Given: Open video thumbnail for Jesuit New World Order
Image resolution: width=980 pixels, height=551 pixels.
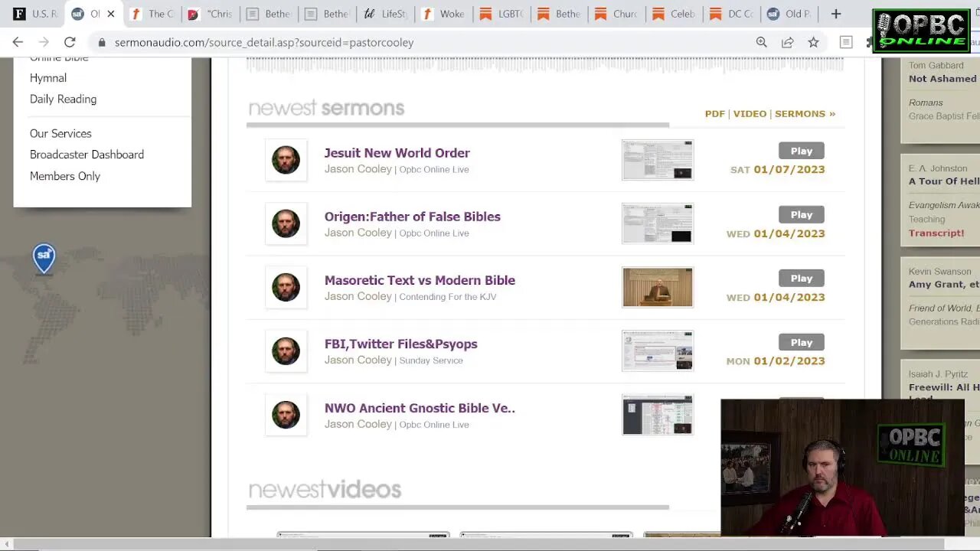Looking at the screenshot, I should coord(658,160).
